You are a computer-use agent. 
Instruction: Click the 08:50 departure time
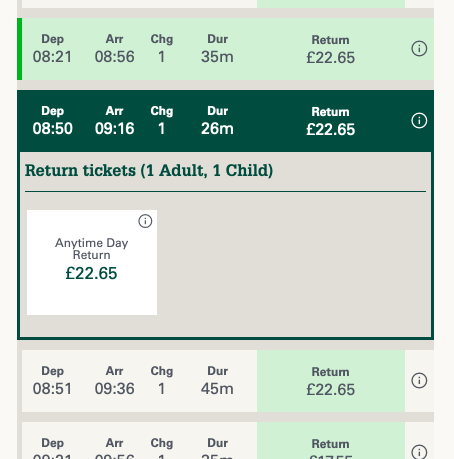pos(52,129)
